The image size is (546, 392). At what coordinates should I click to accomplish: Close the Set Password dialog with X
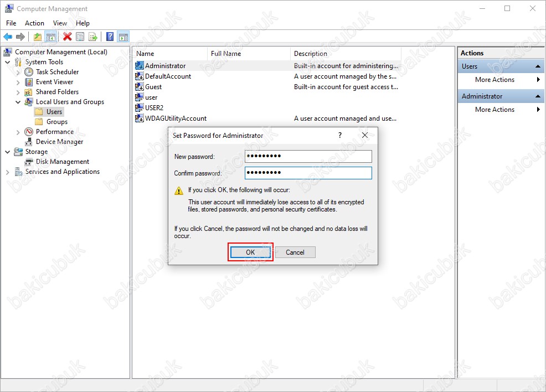[x=364, y=135]
